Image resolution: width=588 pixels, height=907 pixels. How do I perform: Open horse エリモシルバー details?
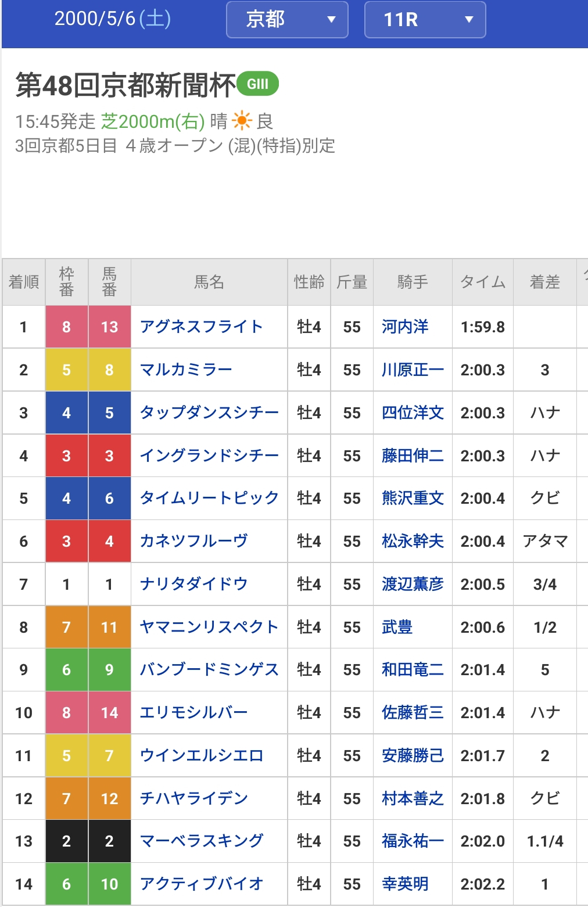tap(193, 713)
